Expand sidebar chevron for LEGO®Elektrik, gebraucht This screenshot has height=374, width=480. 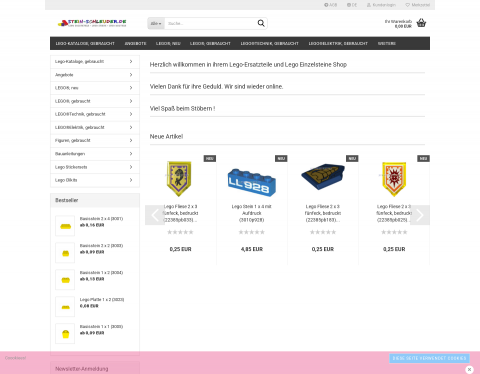coord(131,127)
